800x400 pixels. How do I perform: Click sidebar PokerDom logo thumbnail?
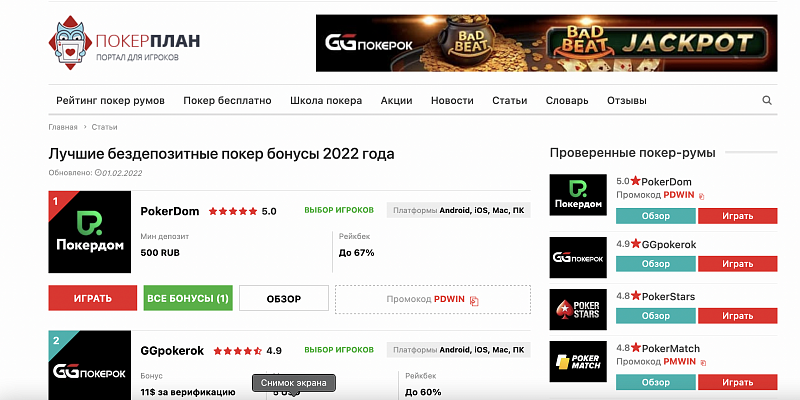[x=578, y=195]
